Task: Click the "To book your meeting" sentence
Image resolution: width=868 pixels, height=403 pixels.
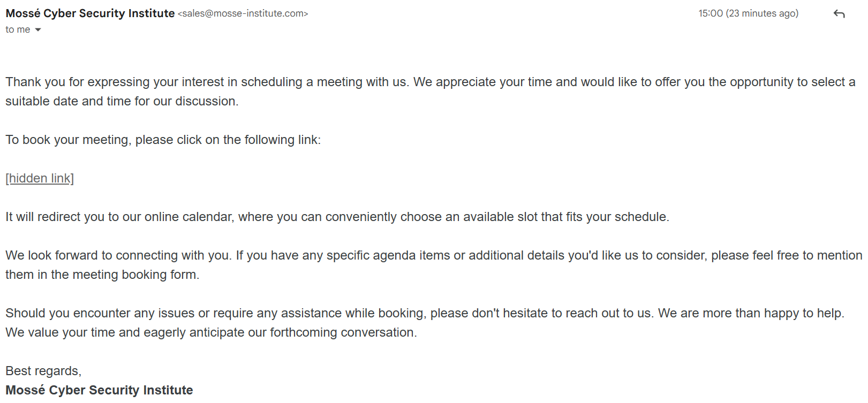Action: 163,140
